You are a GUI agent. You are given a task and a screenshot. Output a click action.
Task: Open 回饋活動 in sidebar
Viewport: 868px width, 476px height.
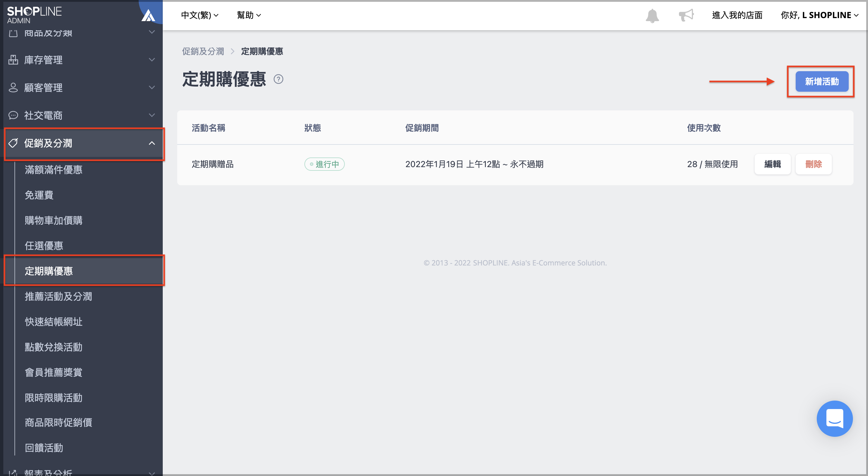pos(44,448)
